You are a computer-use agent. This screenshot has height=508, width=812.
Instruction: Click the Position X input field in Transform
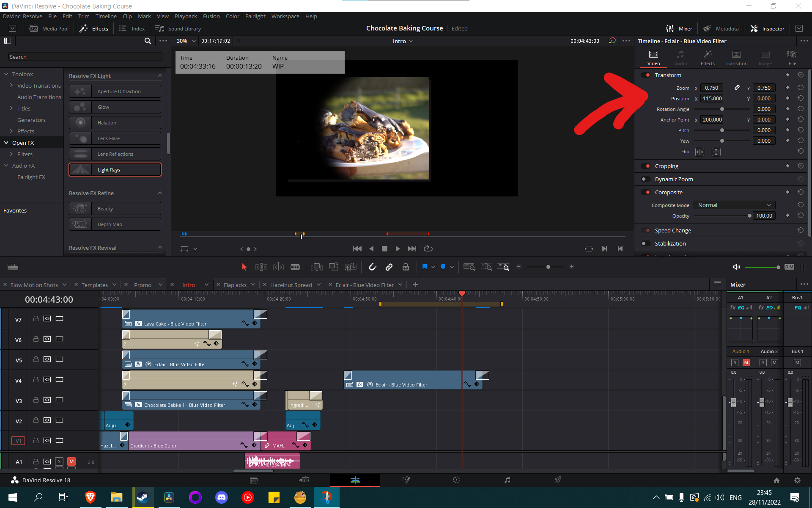click(711, 98)
